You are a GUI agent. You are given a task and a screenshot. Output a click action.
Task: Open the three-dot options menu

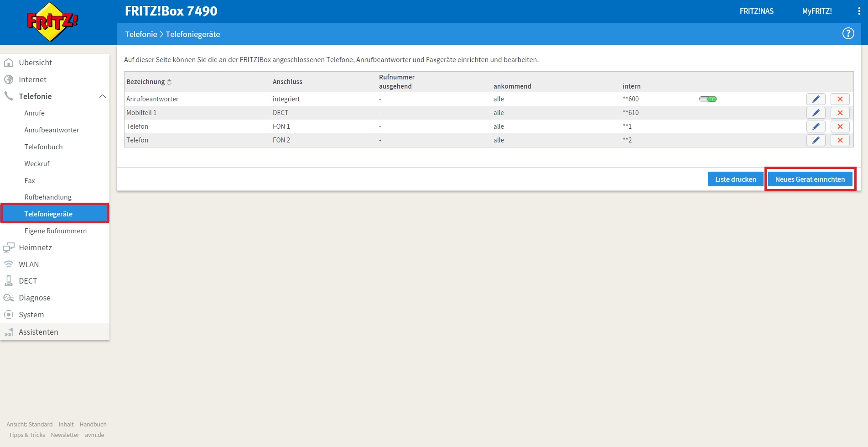[x=859, y=11]
